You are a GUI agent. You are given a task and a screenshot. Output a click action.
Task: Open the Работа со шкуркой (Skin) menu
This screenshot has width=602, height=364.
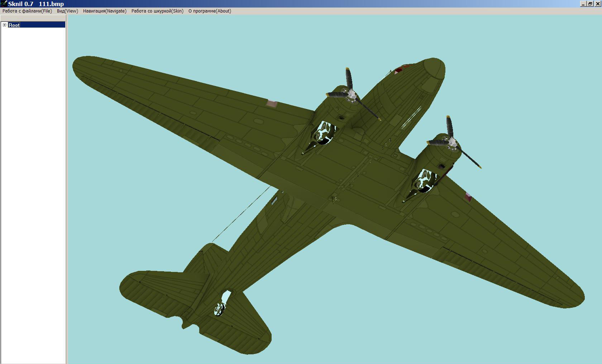click(157, 11)
